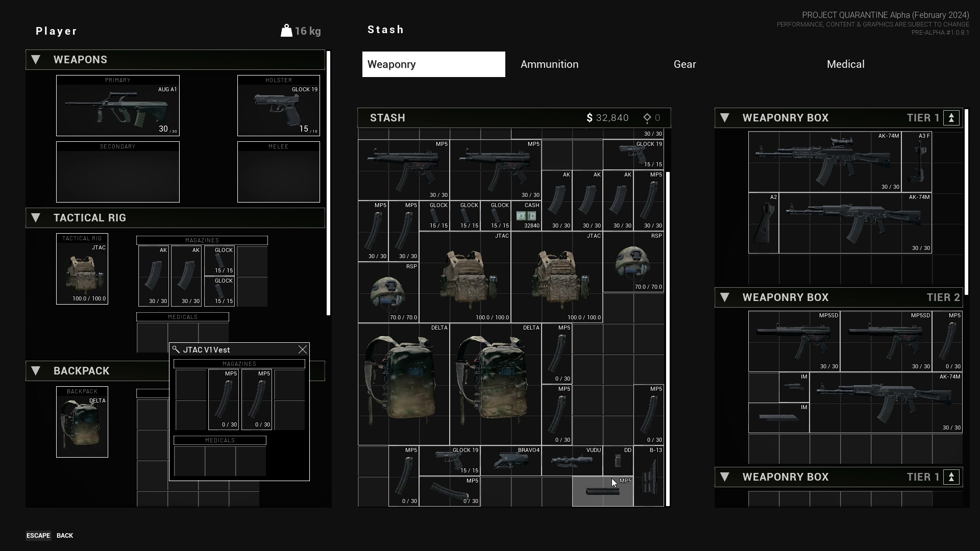
Task: Collapse the TACTICAL RIG section
Action: click(x=35, y=217)
